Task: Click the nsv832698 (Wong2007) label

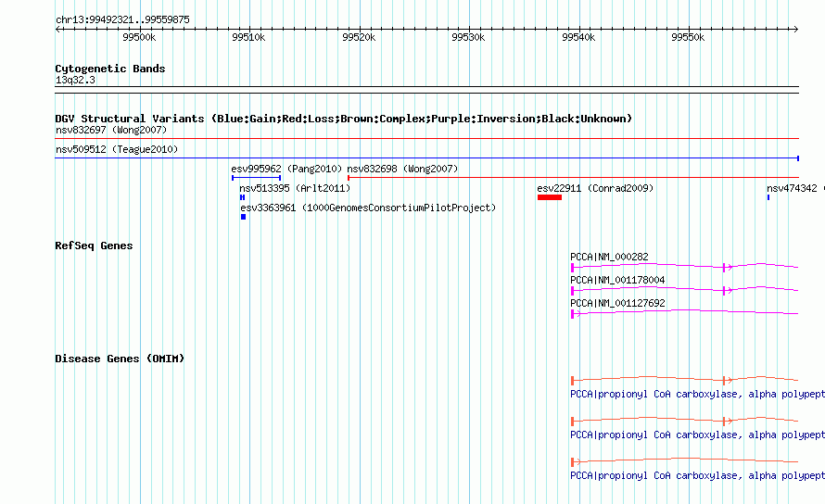Action: (x=402, y=169)
